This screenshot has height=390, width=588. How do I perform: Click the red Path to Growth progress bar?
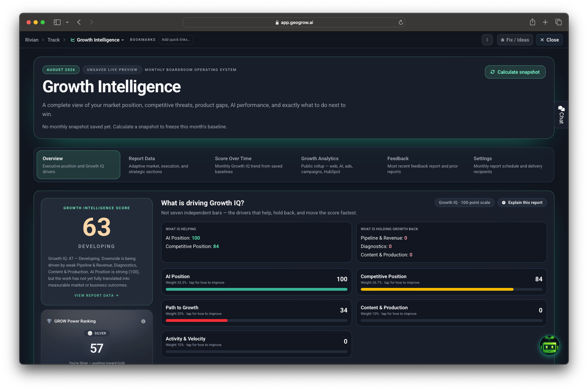click(x=196, y=320)
